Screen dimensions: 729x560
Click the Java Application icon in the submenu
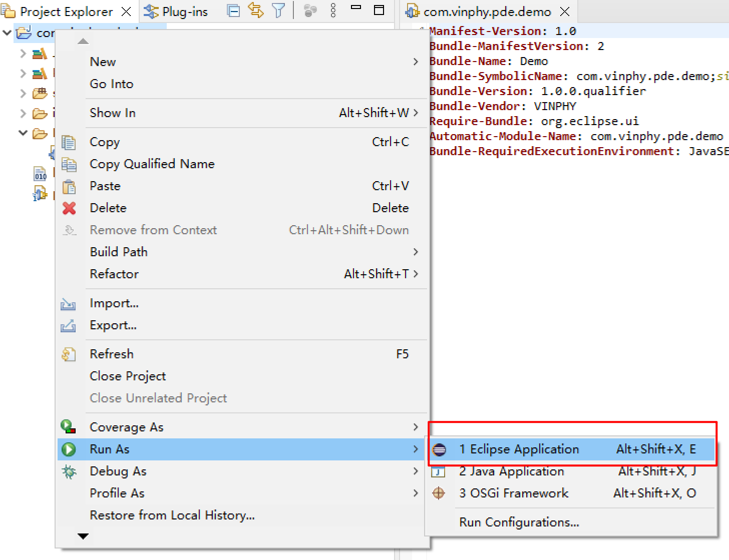439,471
